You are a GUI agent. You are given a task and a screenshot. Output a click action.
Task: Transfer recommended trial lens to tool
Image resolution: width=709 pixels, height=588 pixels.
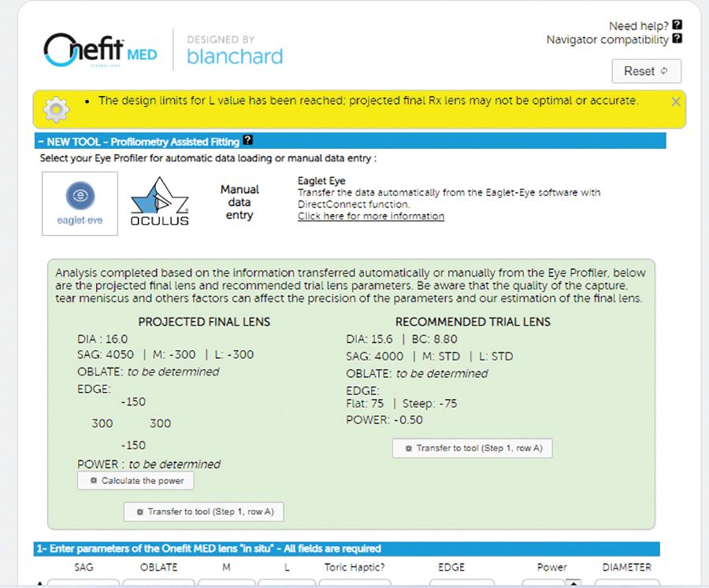point(473,448)
